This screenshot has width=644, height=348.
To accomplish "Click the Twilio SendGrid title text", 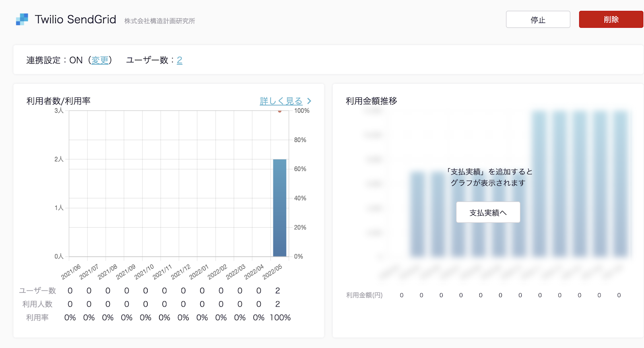I will [x=75, y=19].
